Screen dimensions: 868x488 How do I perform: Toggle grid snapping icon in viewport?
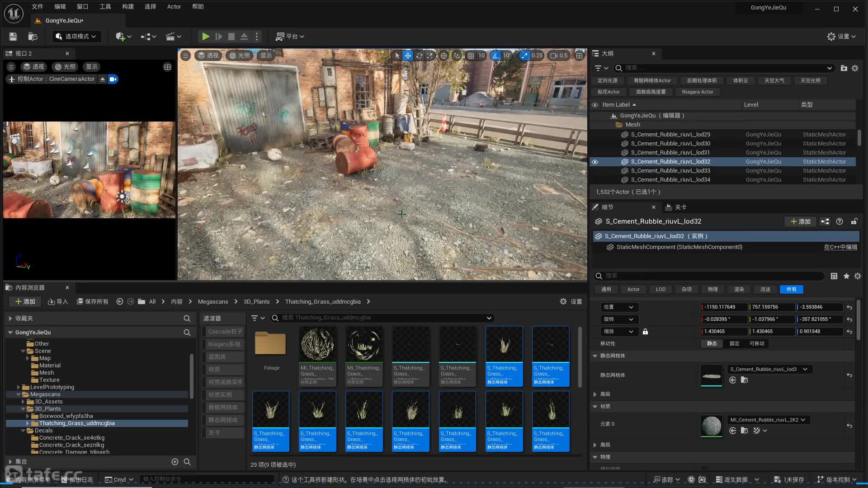pos(471,56)
